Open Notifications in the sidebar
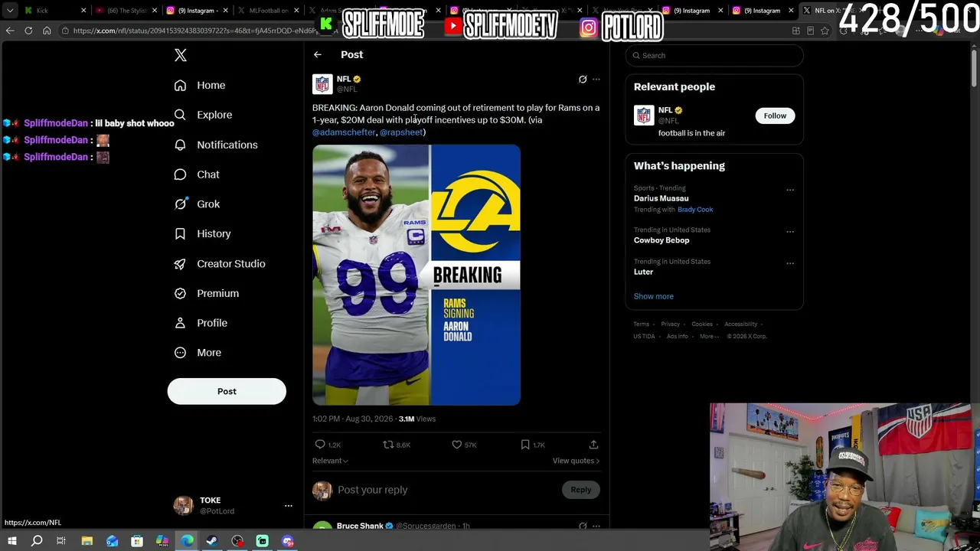Image resolution: width=980 pixels, height=551 pixels. coord(216,145)
